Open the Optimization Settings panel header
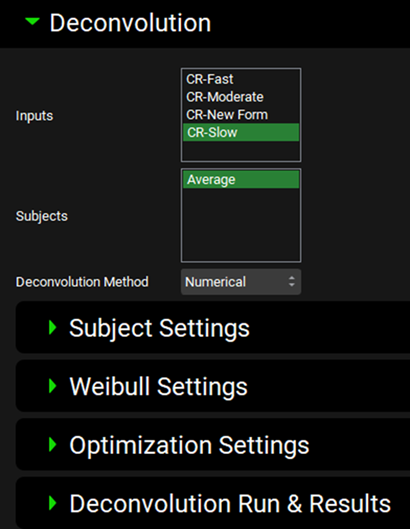 tap(213, 444)
